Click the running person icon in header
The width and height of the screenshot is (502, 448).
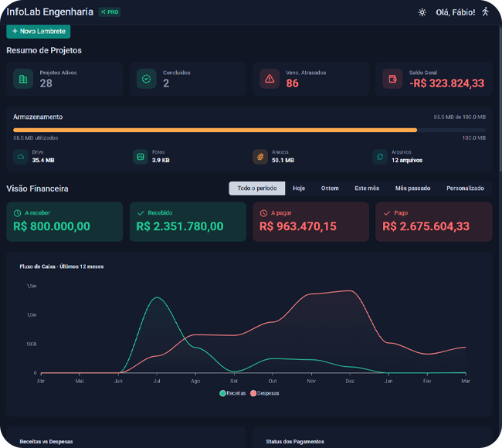[x=485, y=12]
